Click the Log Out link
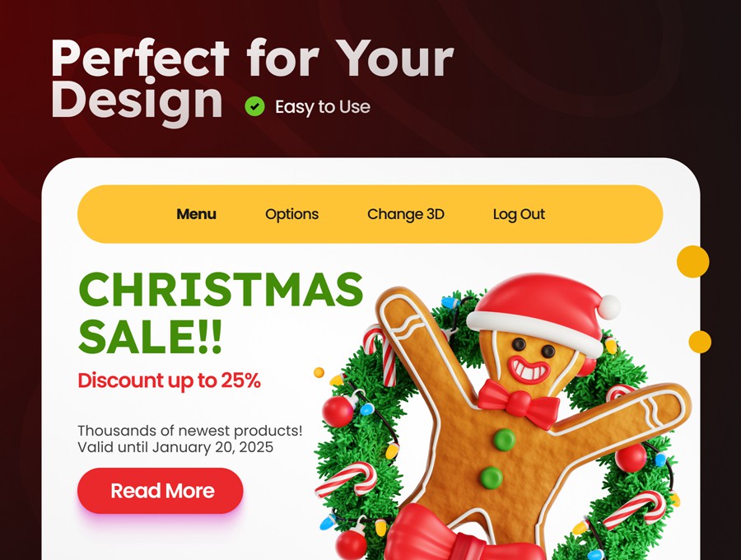Image resolution: width=741 pixels, height=560 pixels. 519,214
